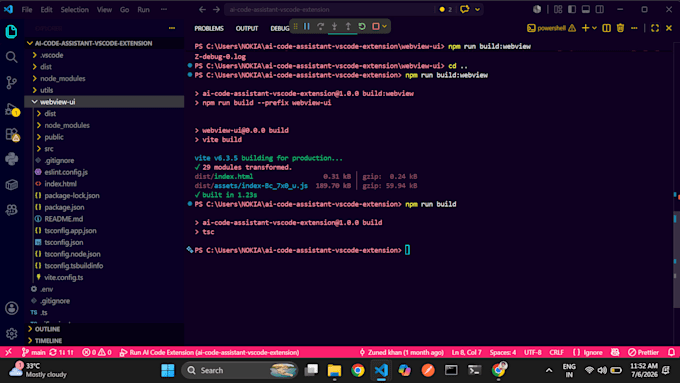Image resolution: width=680 pixels, height=383 pixels.
Task: Open the Run menu
Action: point(144,10)
